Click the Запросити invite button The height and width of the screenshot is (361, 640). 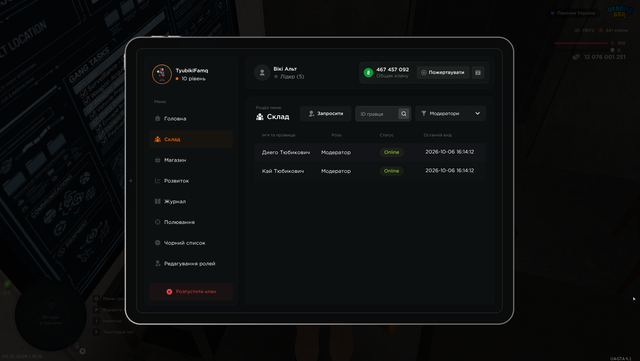326,114
